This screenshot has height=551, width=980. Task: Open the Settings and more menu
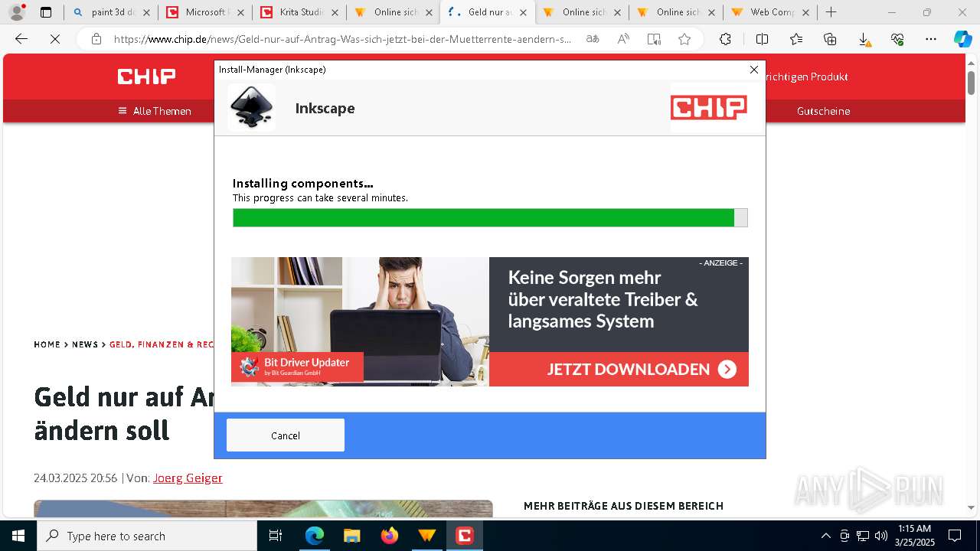coord(931,39)
